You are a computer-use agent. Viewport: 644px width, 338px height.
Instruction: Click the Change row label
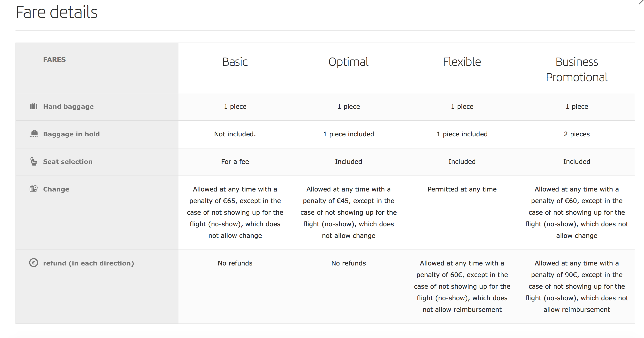click(56, 189)
